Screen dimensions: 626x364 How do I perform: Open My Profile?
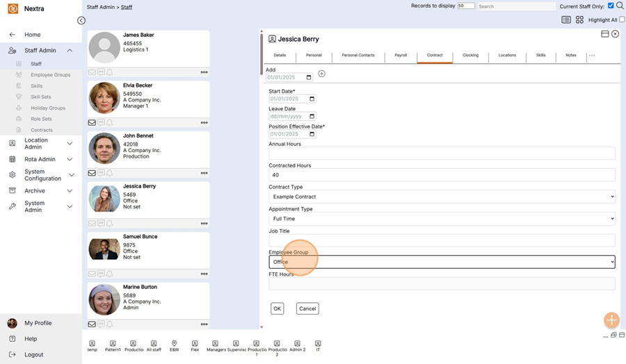point(38,323)
